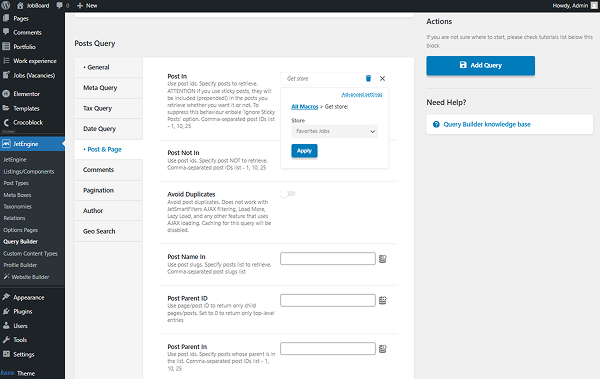Select the Post & Page tab
The width and height of the screenshot is (600, 379).
coord(108,149)
